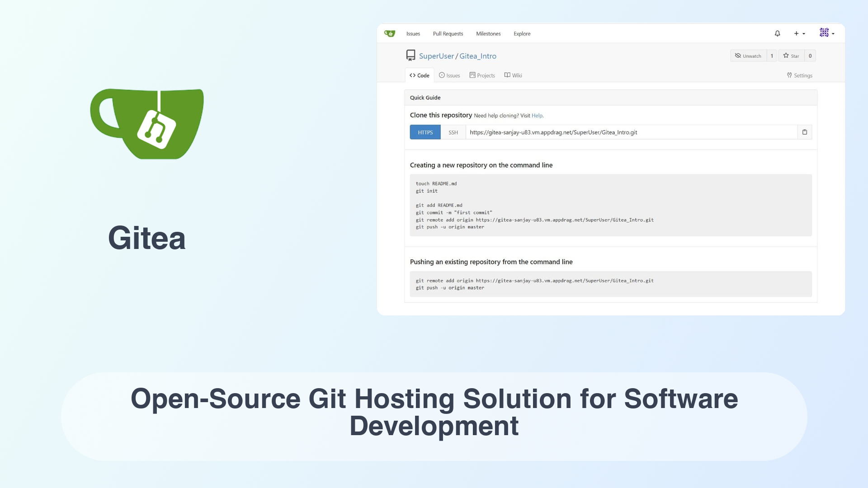Expand the plus create-new dropdown

(799, 33)
